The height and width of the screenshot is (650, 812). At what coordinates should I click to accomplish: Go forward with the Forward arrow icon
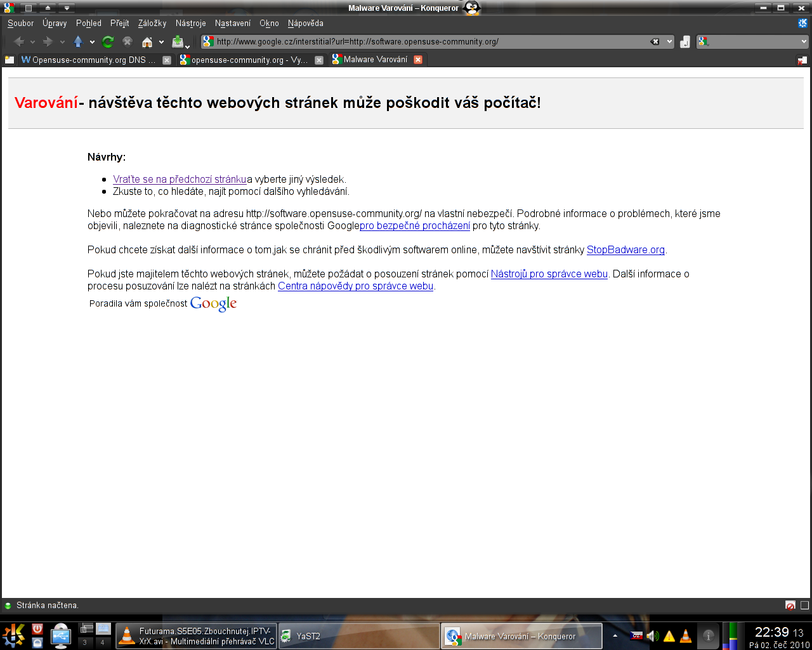[48, 42]
